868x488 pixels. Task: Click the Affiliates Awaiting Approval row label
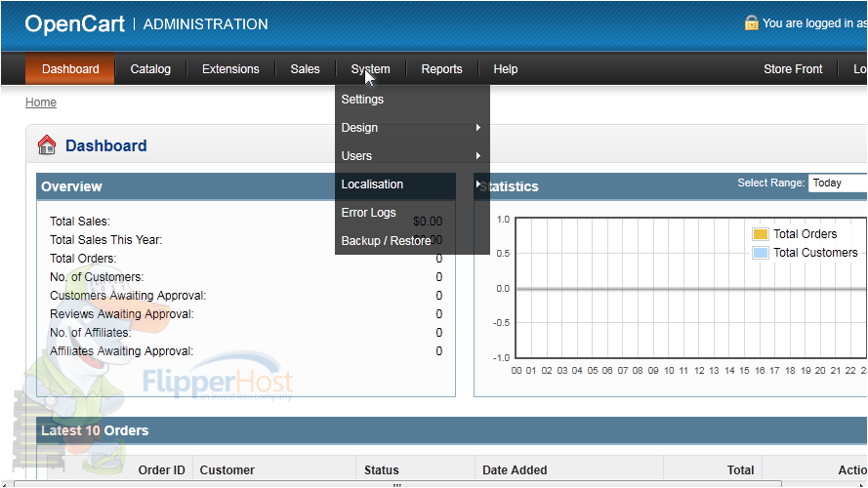click(x=122, y=351)
